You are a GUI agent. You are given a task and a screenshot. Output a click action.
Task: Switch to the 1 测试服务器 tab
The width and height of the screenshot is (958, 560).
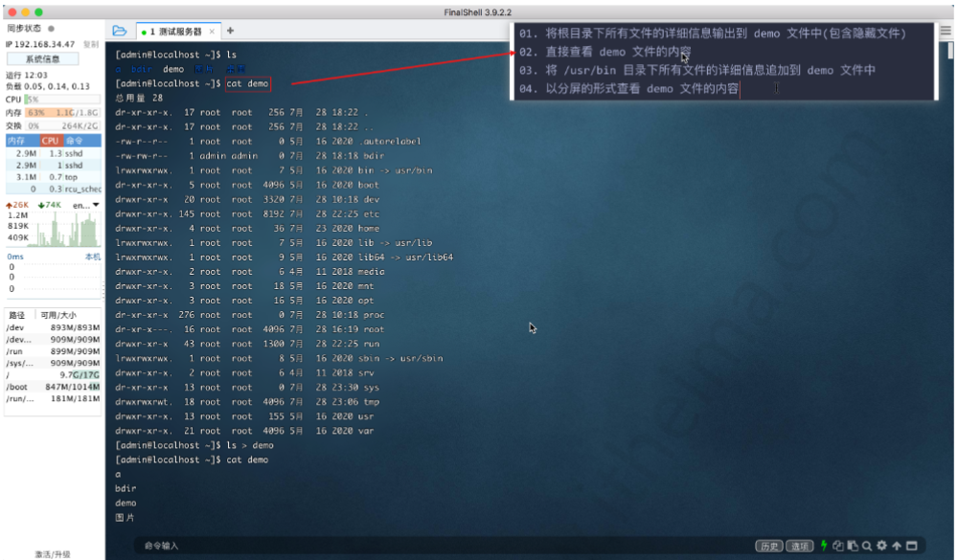(x=175, y=32)
